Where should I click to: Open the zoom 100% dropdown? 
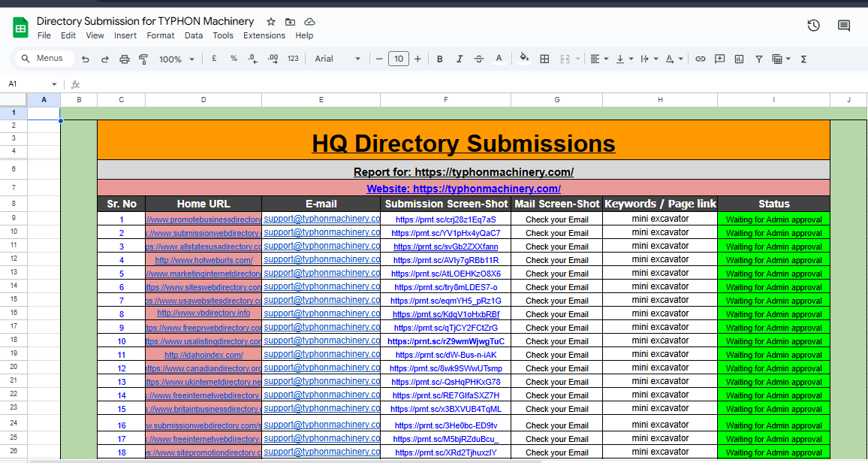[176, 59]
